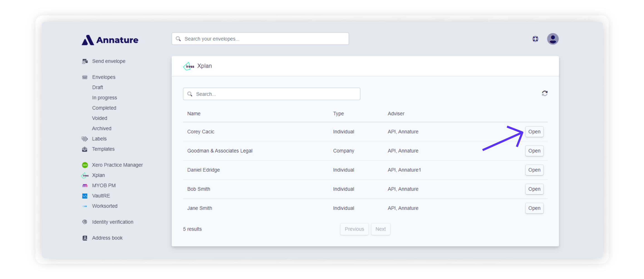Select Goodman & Associates Legal name cell
This screenshot has width=644, height=279.
point(220,151)
